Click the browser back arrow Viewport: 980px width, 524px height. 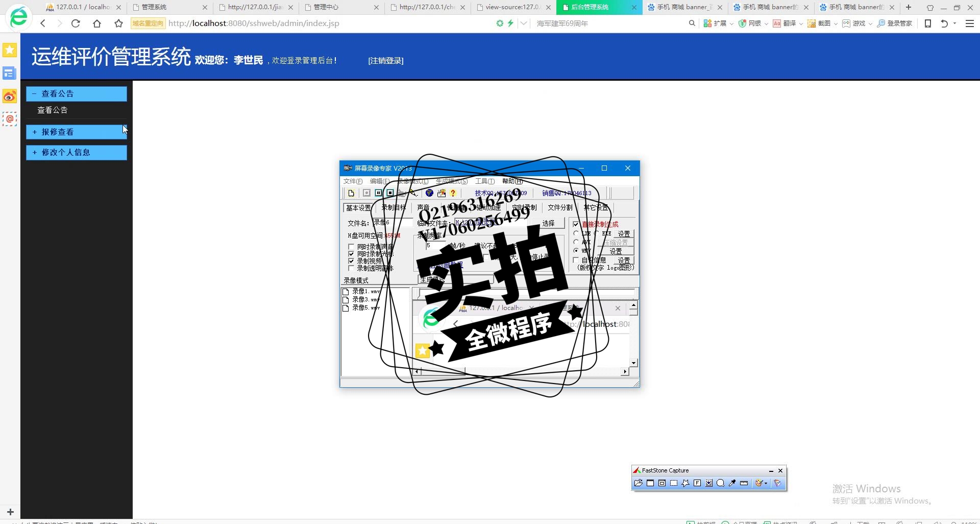point(43,23)
